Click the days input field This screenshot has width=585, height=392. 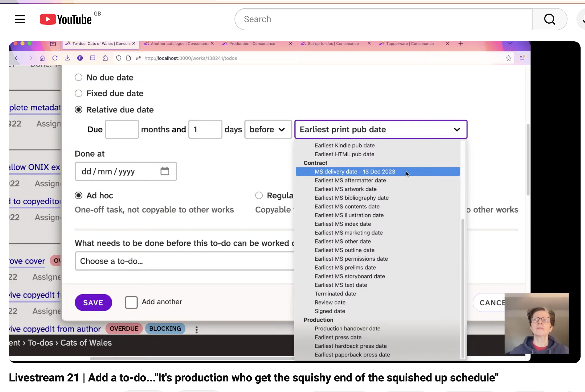point(205,129)
